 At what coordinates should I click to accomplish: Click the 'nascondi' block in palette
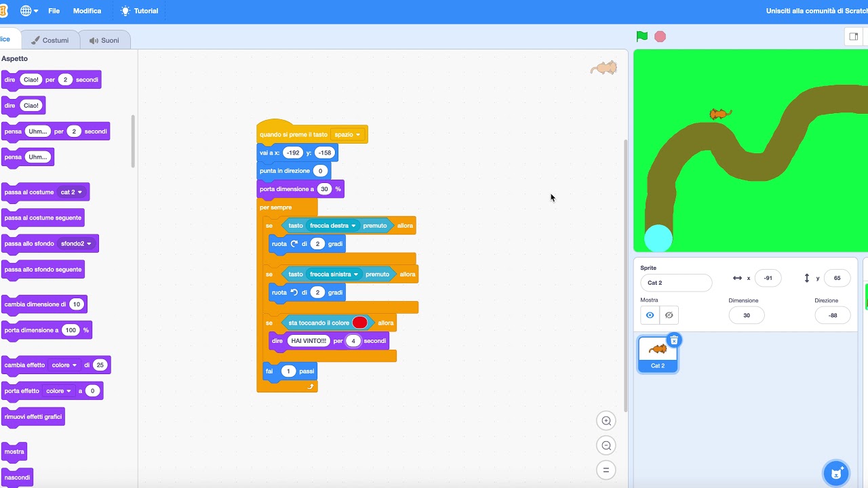[x=18, y=478]
